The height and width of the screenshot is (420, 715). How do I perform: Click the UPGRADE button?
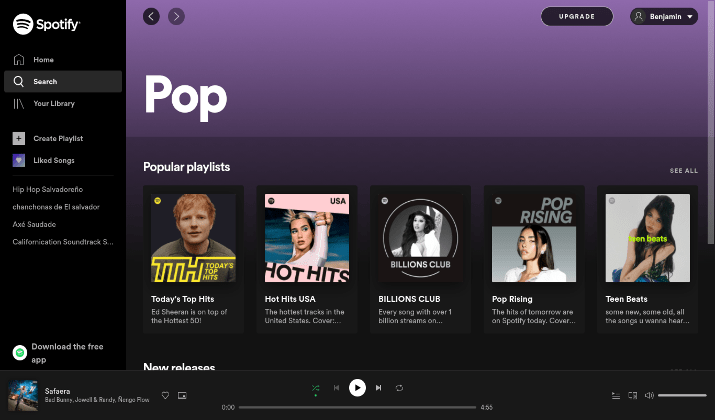[577, 16]
